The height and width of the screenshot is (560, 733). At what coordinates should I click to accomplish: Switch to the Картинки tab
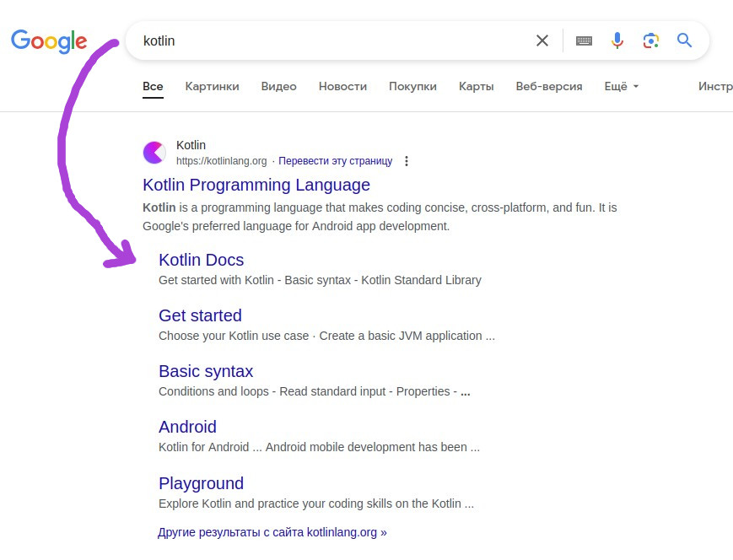[x=213, y=87]
